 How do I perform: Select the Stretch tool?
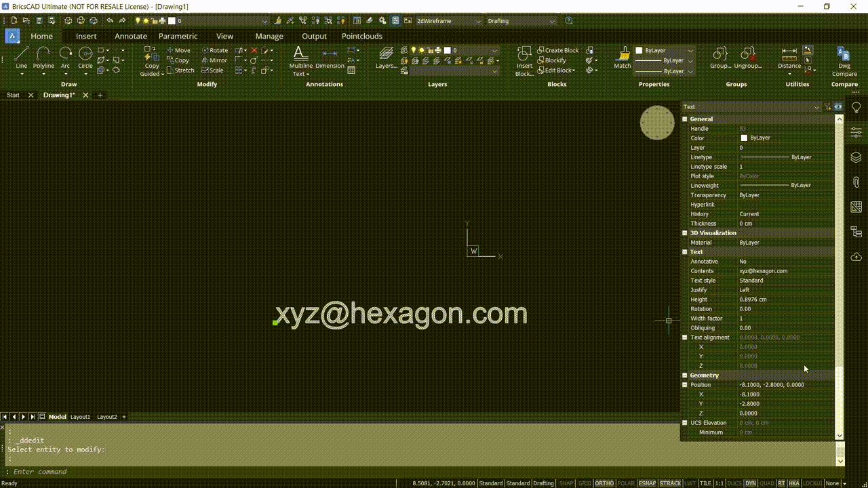(180, 70)
